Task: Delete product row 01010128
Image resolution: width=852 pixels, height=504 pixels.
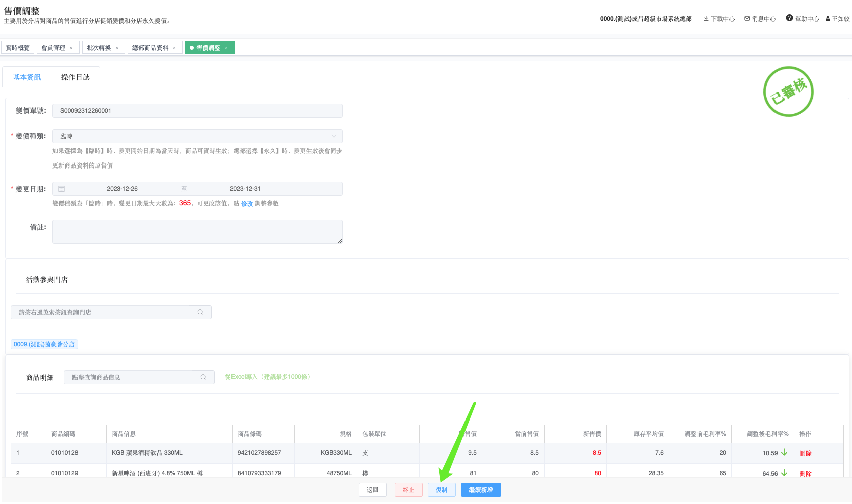Action: [806, 453]
